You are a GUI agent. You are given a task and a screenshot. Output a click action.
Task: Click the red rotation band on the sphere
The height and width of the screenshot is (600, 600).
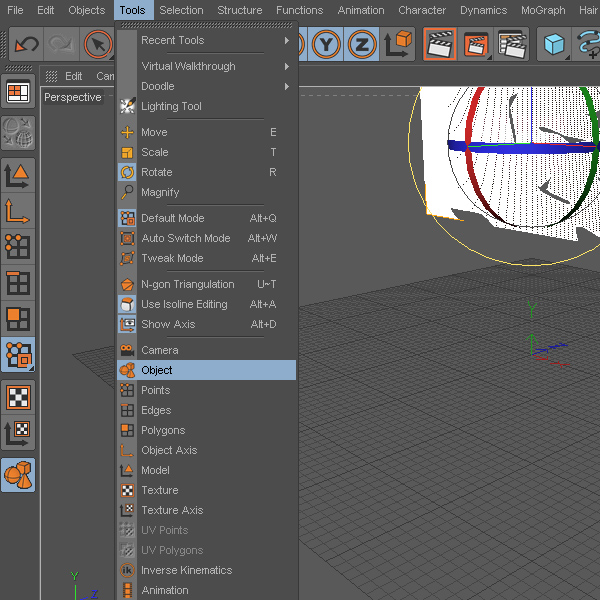tap(470, 134)
